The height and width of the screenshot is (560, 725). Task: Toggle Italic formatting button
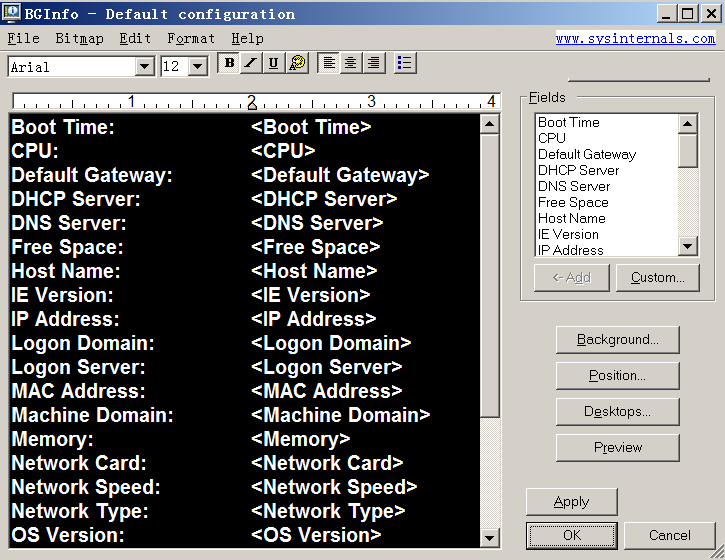(x=252, y=63)
